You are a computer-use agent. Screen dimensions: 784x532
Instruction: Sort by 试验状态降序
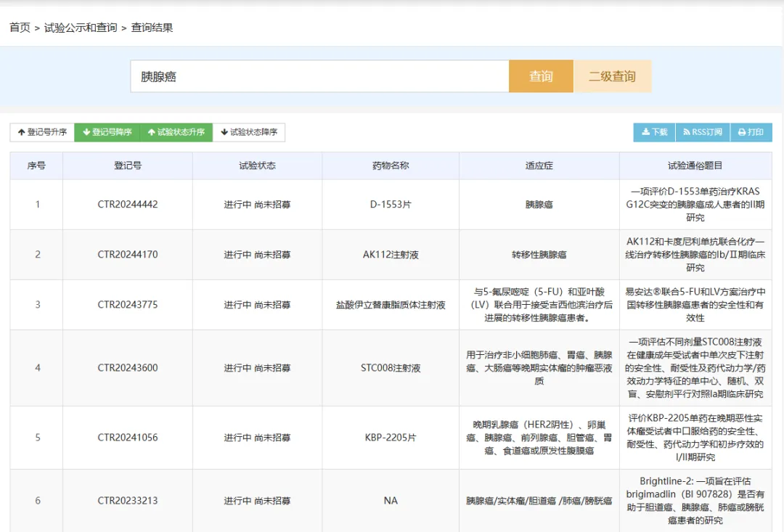(248, 132)
